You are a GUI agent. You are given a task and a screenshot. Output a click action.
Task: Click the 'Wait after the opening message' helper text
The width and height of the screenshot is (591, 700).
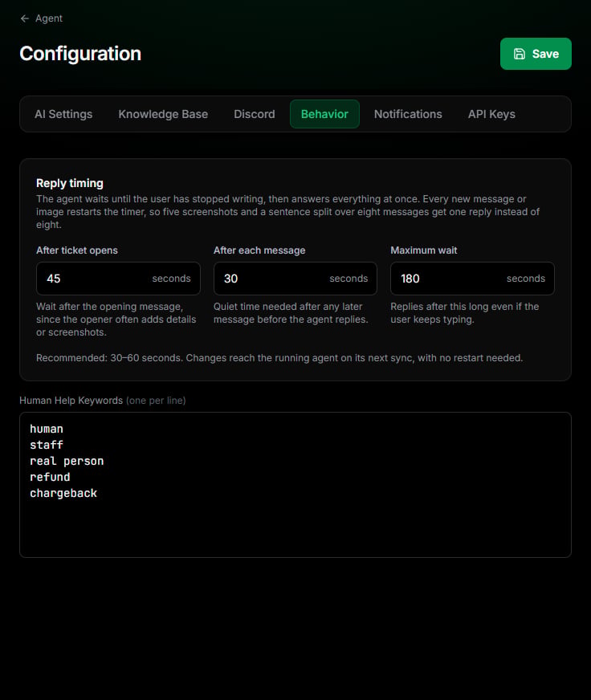116,319
